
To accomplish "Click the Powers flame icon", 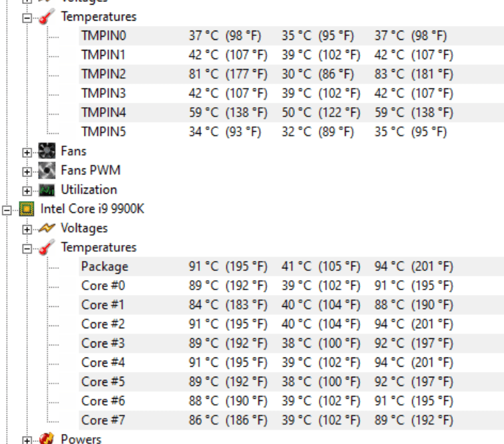I will click(x=47, y=439).
